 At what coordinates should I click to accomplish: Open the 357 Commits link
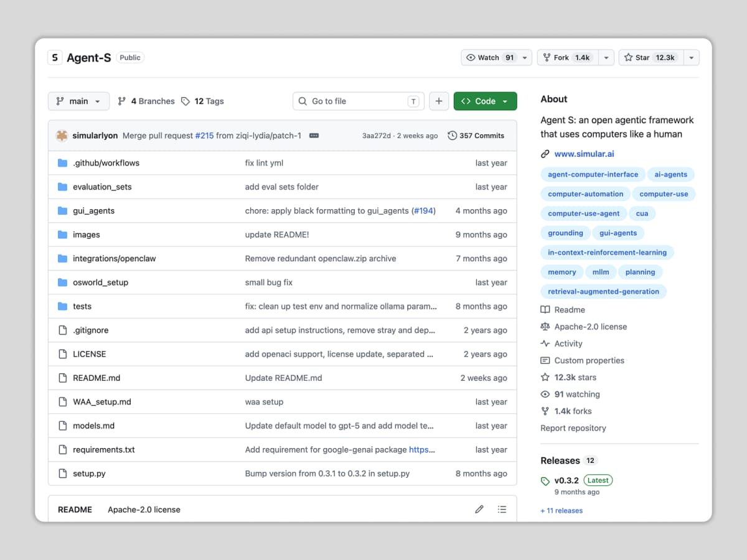[x=476, y=136]
